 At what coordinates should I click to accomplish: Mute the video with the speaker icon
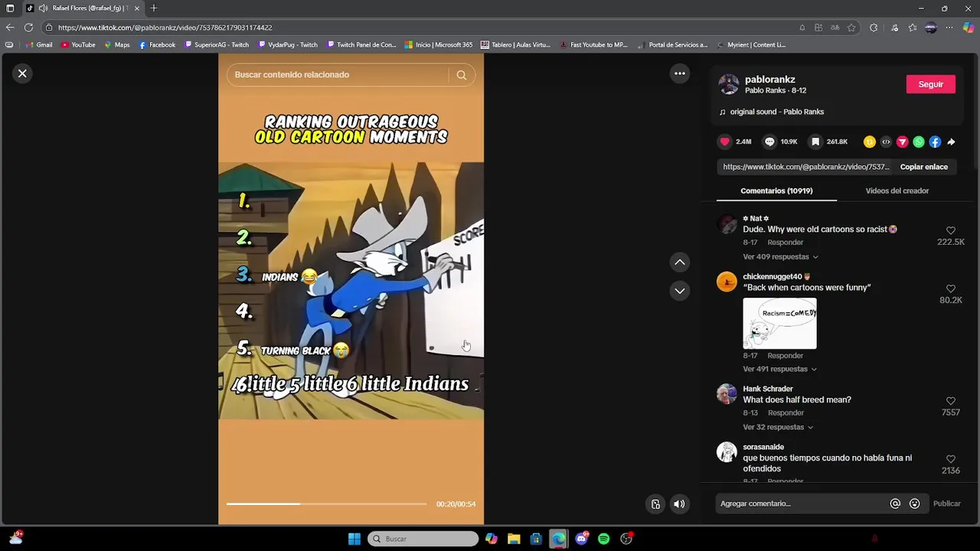pyautogui.click(x=679, y=504)
